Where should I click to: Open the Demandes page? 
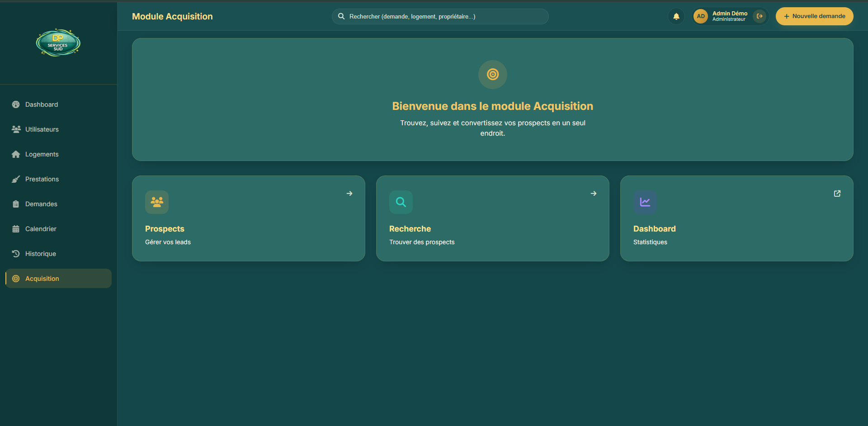click(x=58, y=204)
